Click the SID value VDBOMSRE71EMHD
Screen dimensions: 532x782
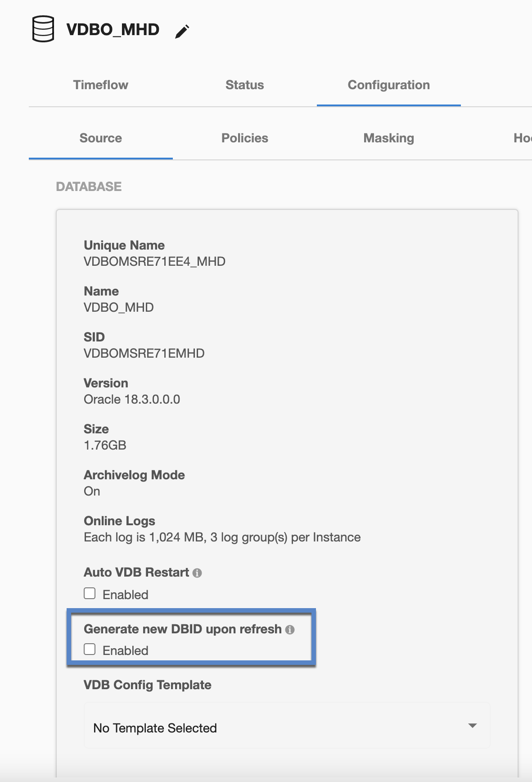point(144,354)
